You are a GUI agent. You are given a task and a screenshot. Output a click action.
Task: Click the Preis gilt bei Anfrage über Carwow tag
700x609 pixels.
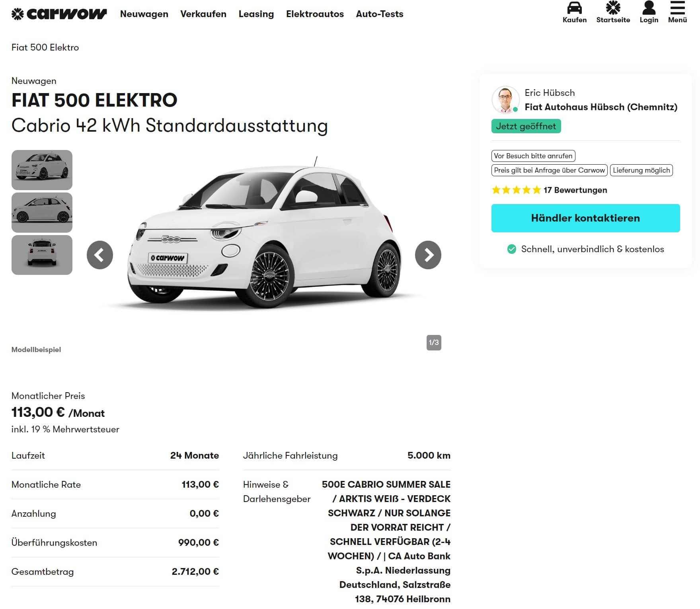549,170
